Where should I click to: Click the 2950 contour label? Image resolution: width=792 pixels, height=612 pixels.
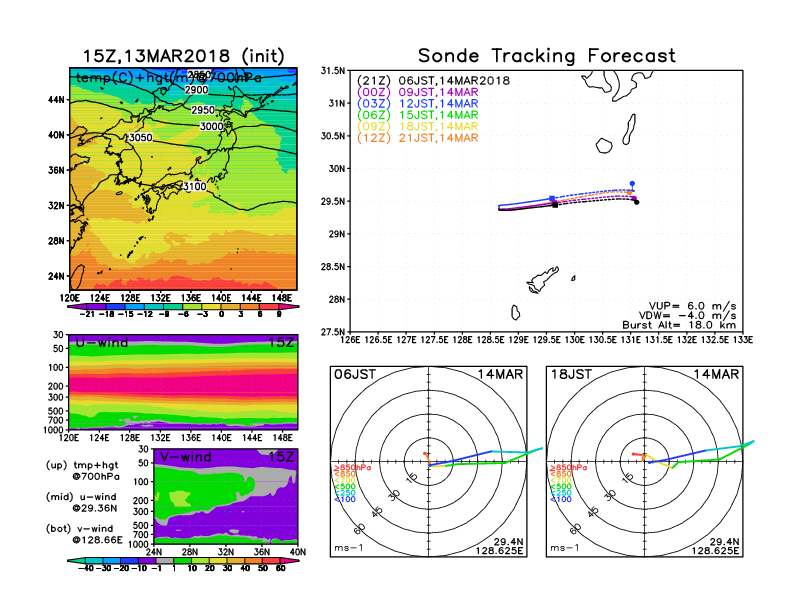[x=203, y=110]
